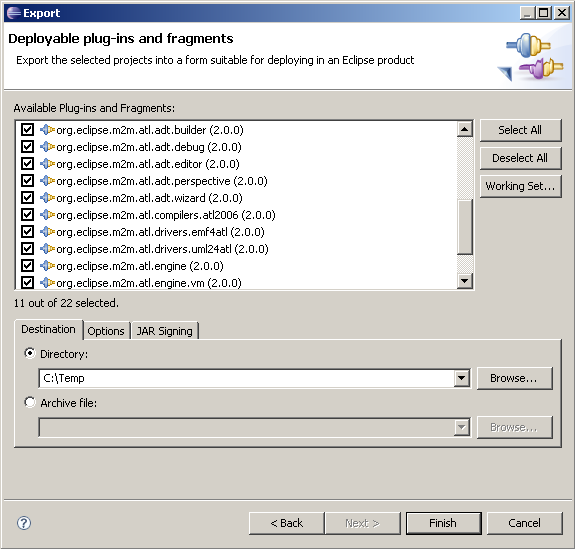Click plug-in icon beside org.eclipse.m2m.atl.adt.editor
This screenshot has height=549, width=575.
(47, 164)
